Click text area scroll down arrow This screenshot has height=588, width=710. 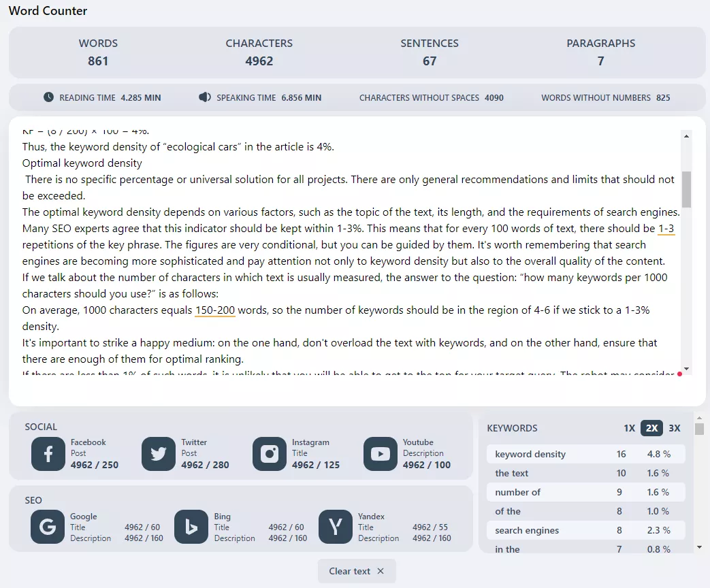coord(686,369)
